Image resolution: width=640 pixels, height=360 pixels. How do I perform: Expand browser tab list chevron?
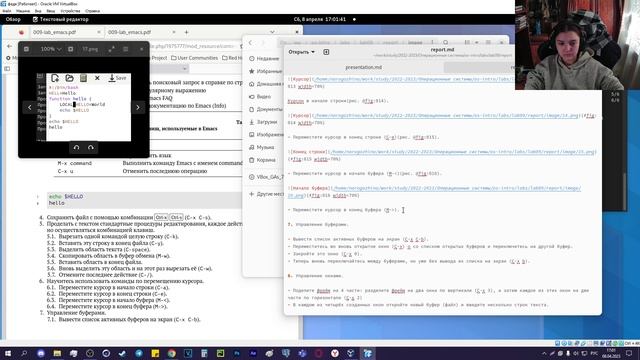[x=272, y=32]
